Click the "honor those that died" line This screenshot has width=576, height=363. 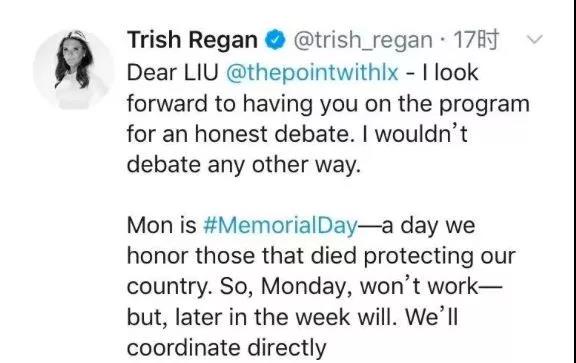(321, 256)
